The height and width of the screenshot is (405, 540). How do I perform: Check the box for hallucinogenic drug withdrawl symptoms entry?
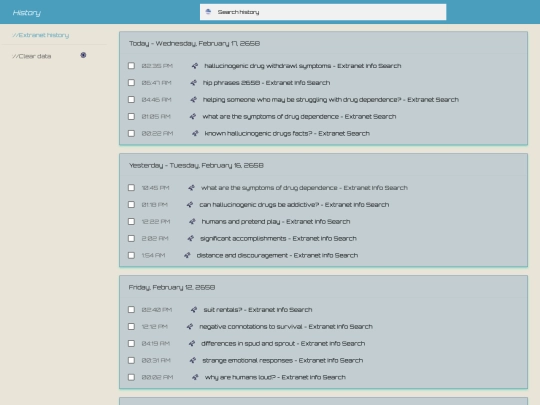click(131, 65)
